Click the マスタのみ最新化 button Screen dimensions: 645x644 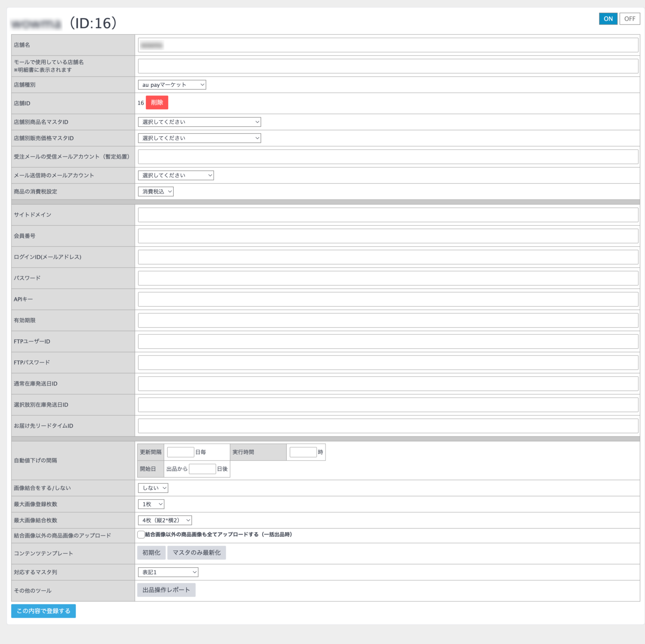pyautogui.click(x=197, y=553)
